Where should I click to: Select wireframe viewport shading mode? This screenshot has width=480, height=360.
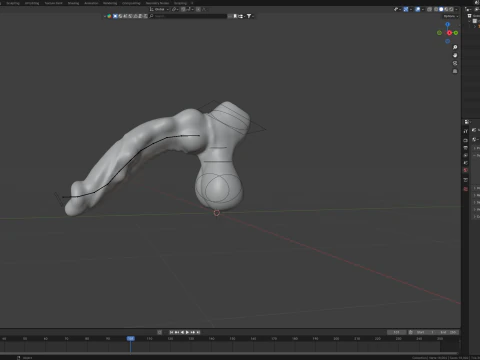pyautogui.click(x=436, y=9)
